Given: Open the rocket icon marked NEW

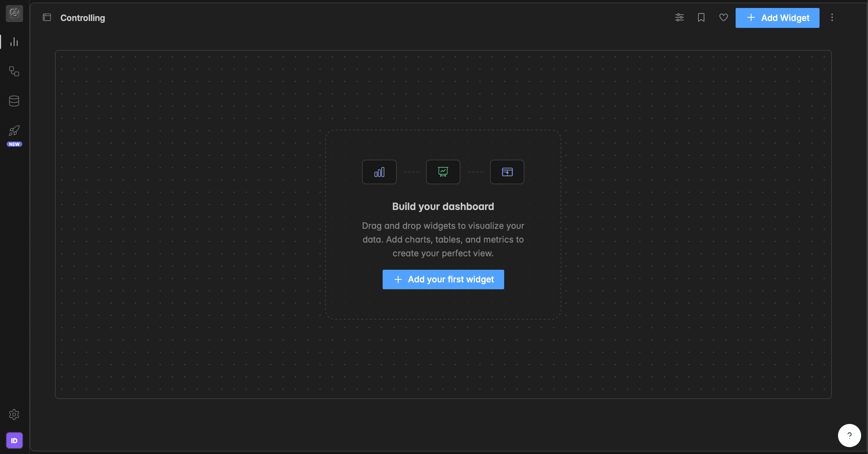Looking at the screenshot, I should [14, 131].
